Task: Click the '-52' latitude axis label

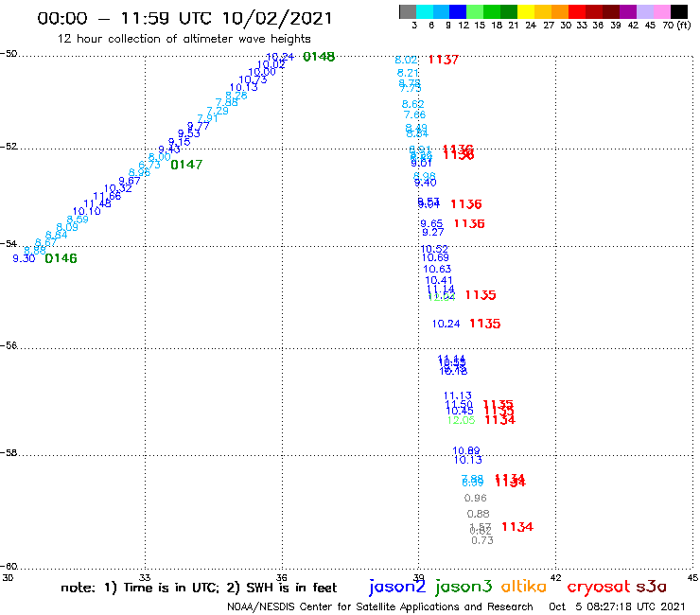Action: 9,147
